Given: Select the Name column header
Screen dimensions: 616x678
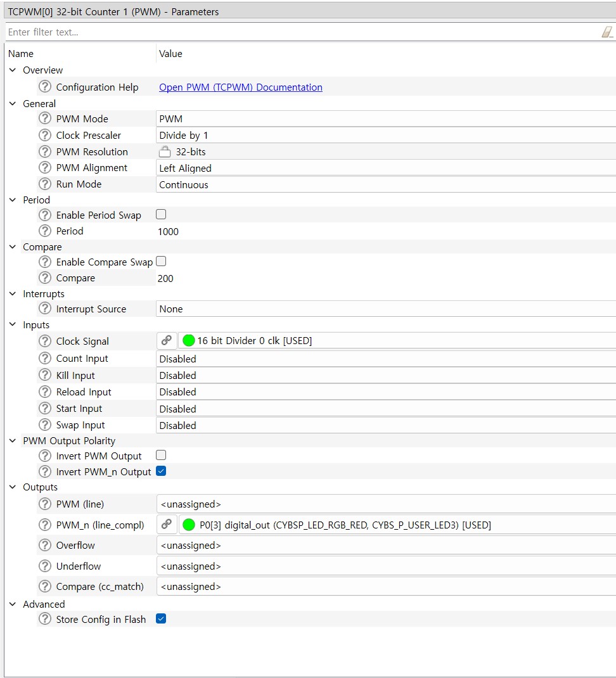Looking at the screenshot, I should [20, 54].
